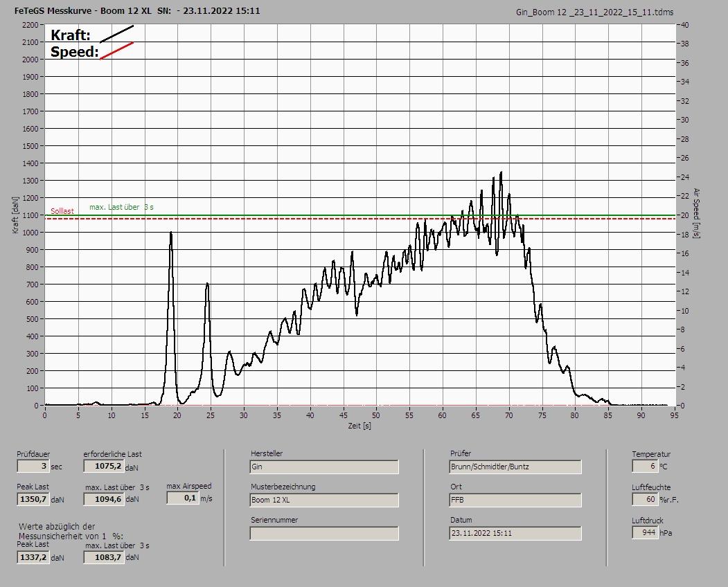Click the green 'max. Last über 3 s' chart label

click(121, 207)
